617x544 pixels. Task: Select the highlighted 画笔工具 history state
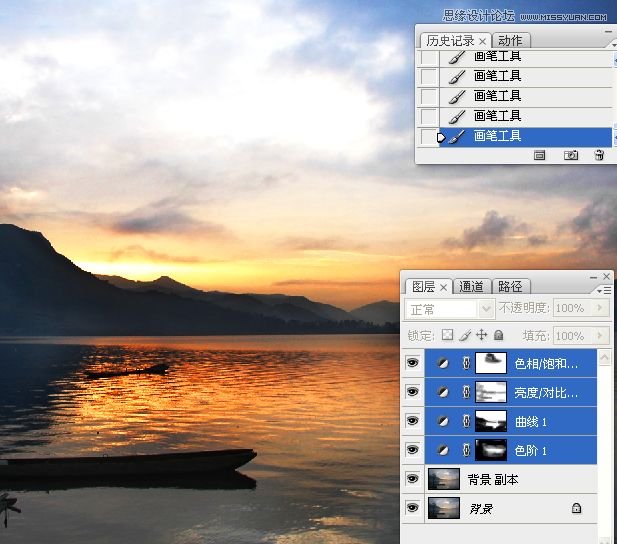point(525,137)
